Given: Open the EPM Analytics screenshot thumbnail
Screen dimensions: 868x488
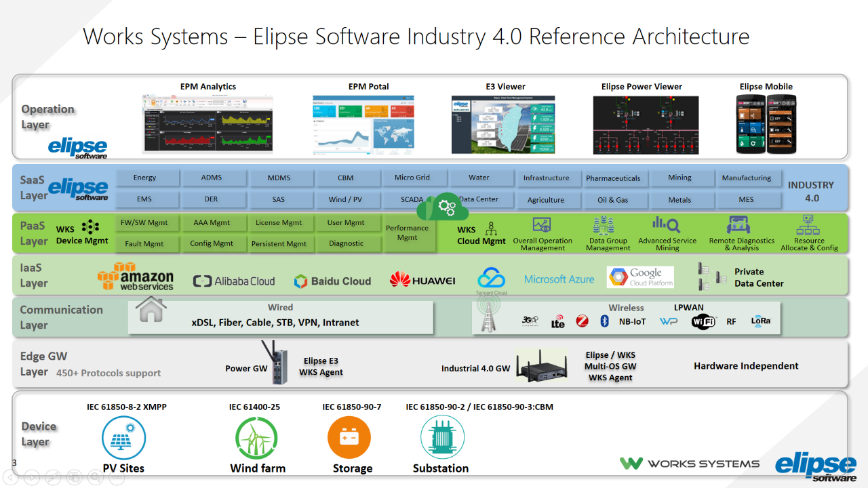Looking at the screenshot, I should click(208, 124).
